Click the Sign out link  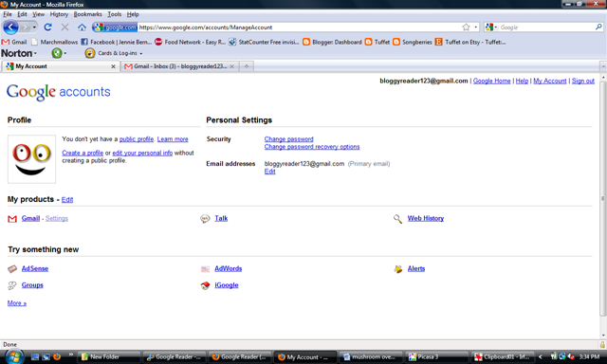[x=583, y=81]
